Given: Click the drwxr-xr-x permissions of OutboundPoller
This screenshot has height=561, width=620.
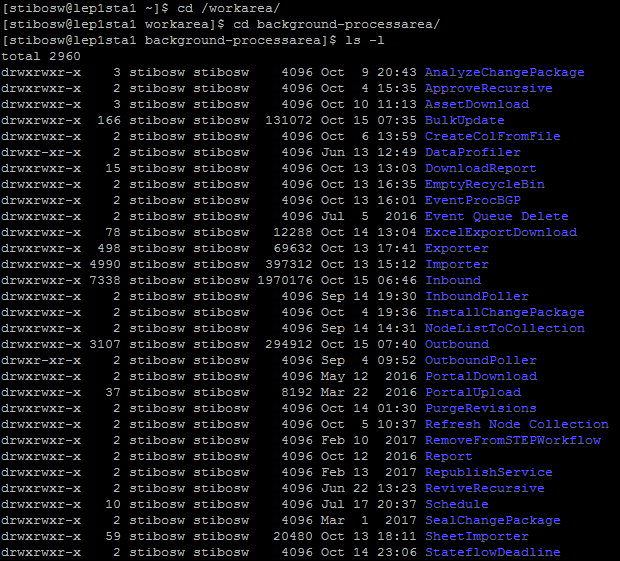Looking at the screenshot, I should (x=41, y=361).
